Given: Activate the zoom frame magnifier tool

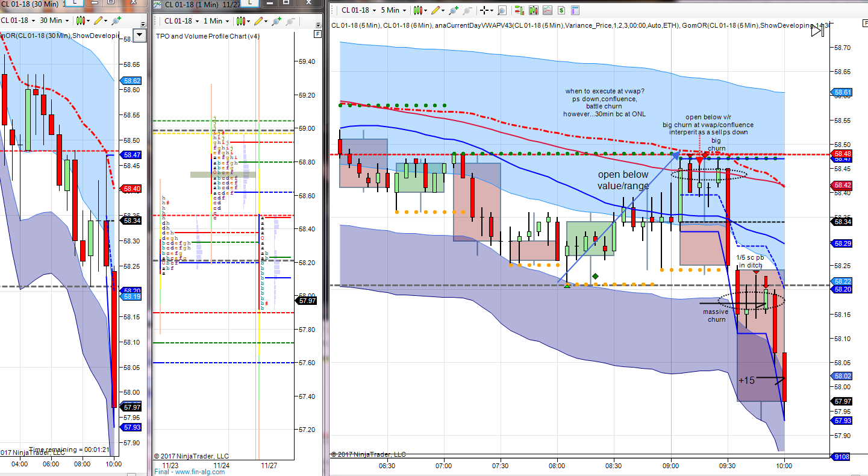Looking at the screenshot, I should [x=502, y=10].
